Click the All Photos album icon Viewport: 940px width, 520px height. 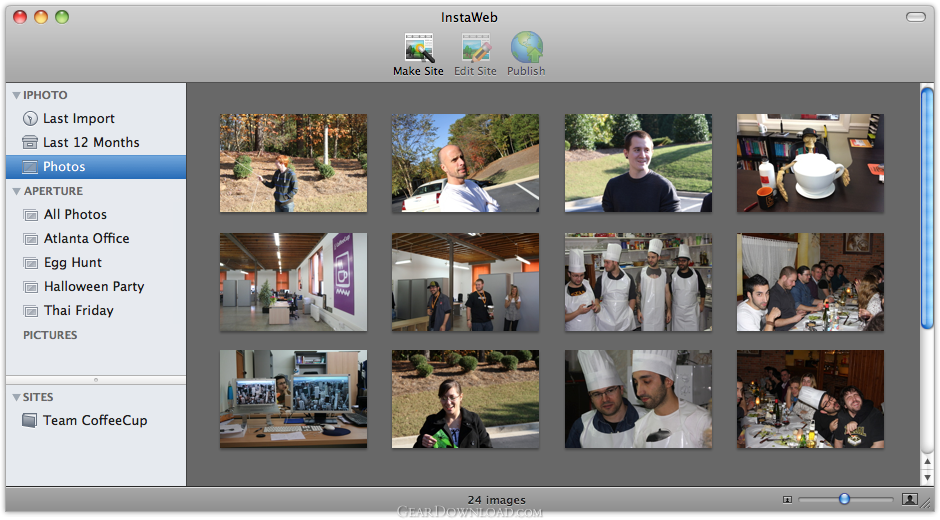click(31, 215)
